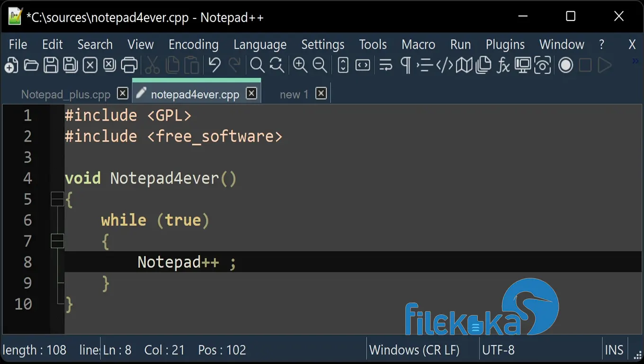This screenshot has height=364, width=644.
Task: Toggle INS insert mode in status bar
Action: (x=614, y=350)
